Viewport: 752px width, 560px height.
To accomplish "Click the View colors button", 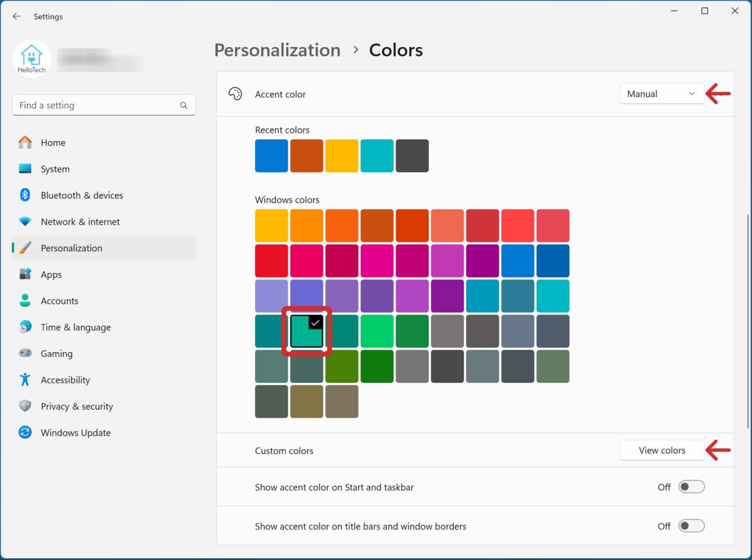I will 661,450.
